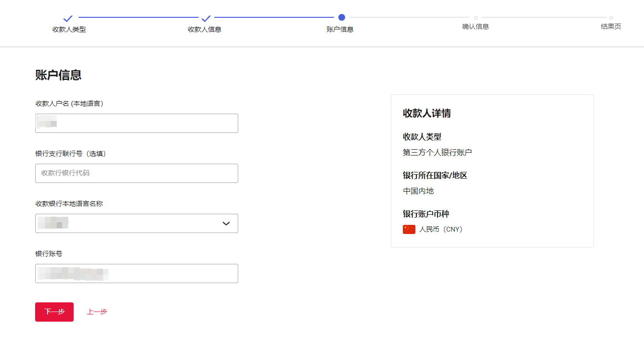644x338 pixels.
Task: Click the 银行支付联行号 input field
Action: click(x=136, y=173)
